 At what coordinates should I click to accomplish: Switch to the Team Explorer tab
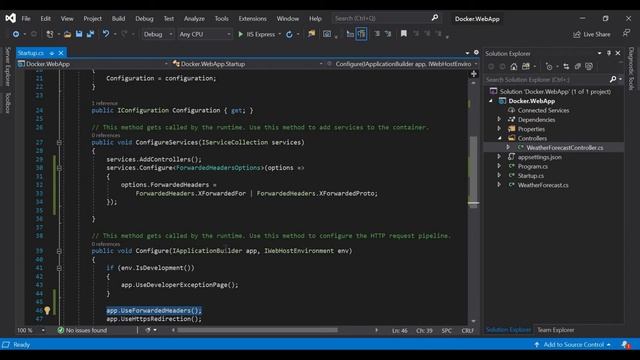point(555,330)
